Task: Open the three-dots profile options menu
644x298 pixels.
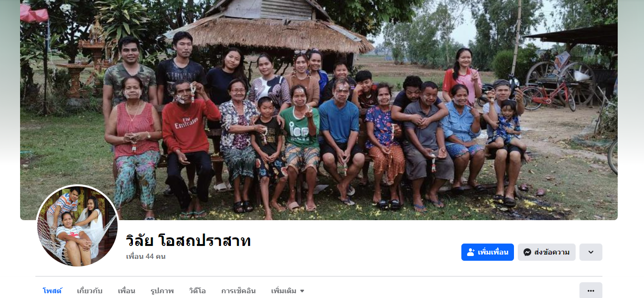Action: (x=591, y=290)
